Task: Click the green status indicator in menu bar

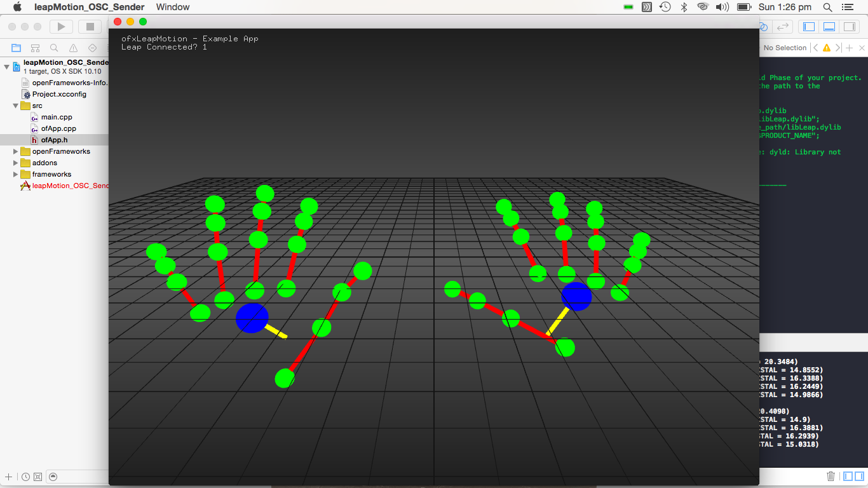Action: 628,7
